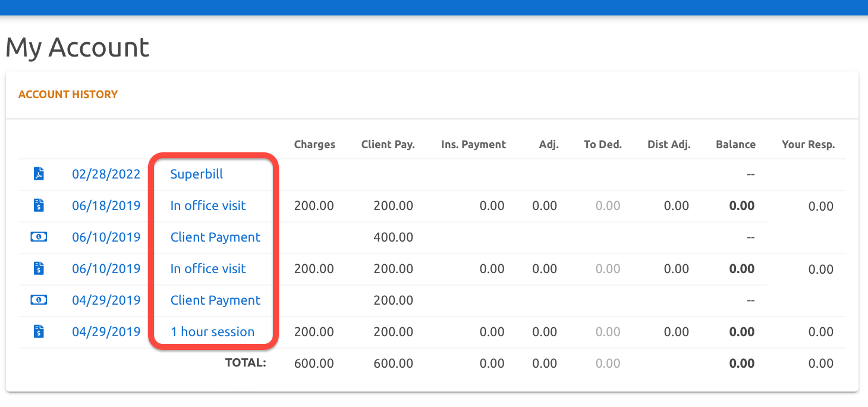
Task: Click the Adj. column header
Action: [x=549, y=144]
